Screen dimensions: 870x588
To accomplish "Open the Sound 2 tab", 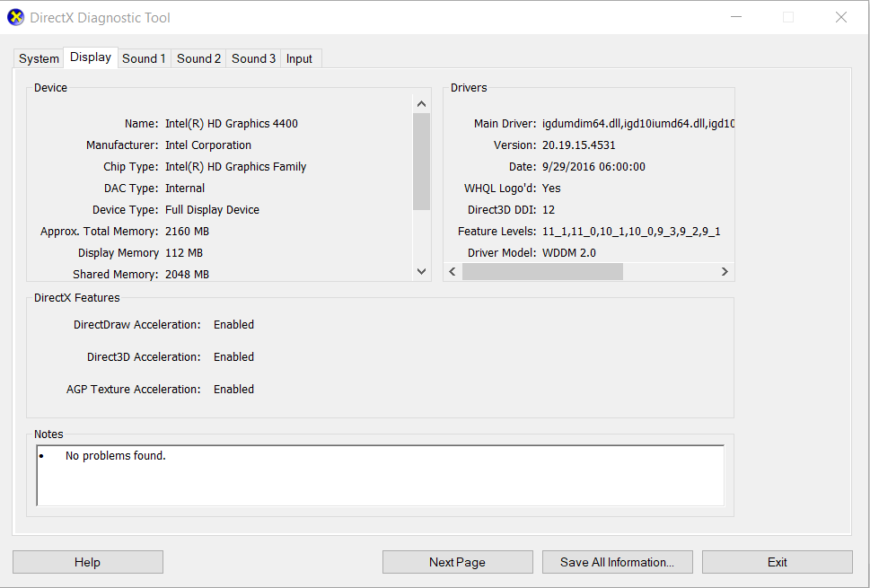I will point(198,59).
